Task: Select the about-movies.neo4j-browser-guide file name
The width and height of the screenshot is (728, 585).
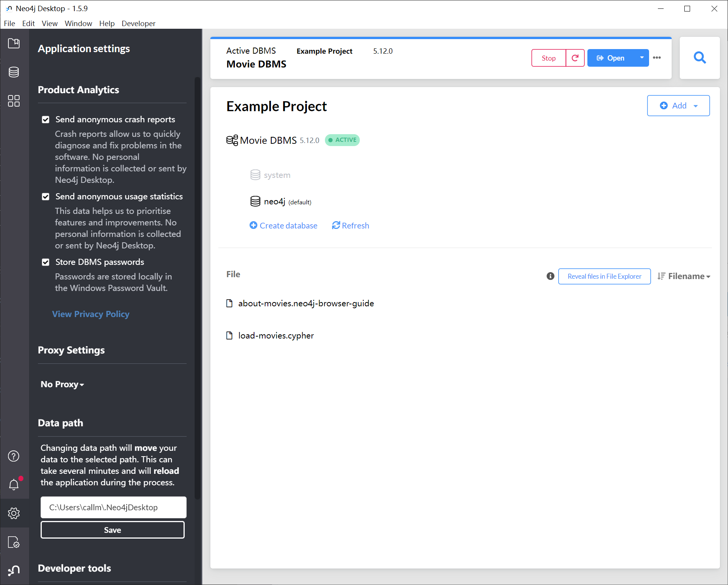Action: click(x=306, y=303)
